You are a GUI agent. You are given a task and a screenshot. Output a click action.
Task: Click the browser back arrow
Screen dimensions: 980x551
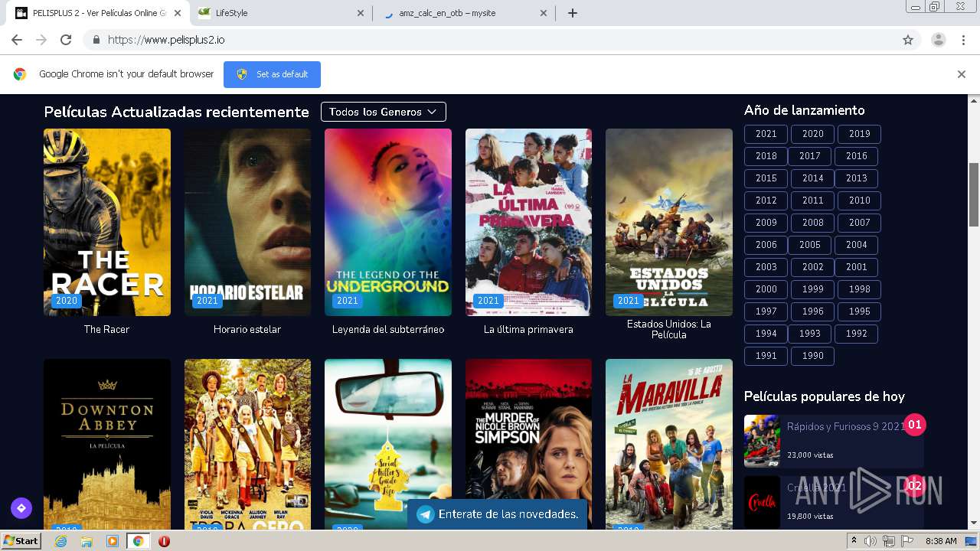pos(17,40)
